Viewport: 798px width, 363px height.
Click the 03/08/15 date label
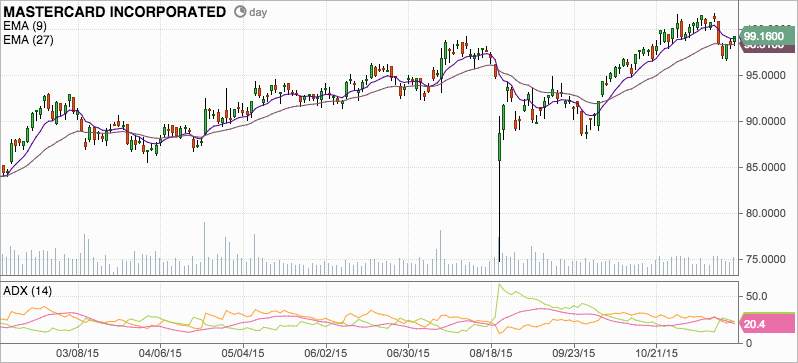78,353
